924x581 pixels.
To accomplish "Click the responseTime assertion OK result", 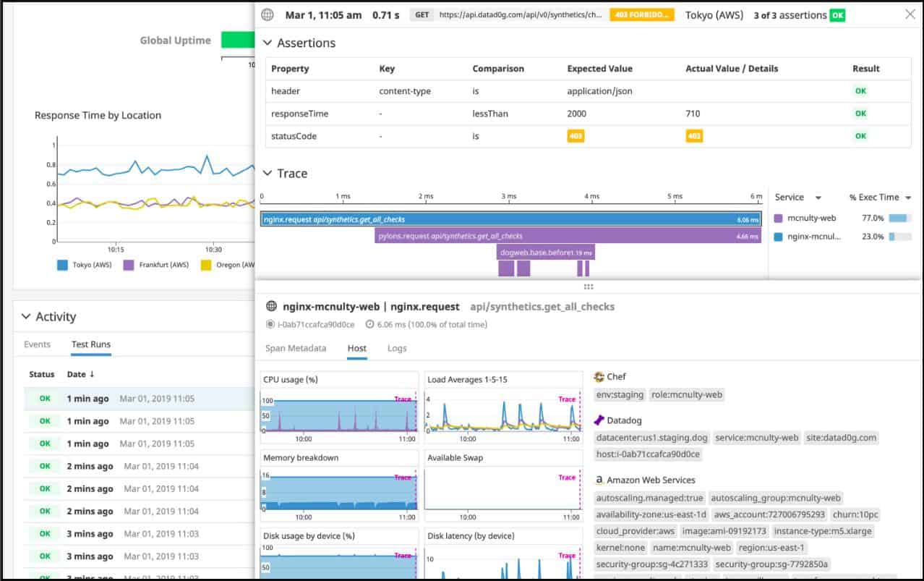I will (860, 114).
